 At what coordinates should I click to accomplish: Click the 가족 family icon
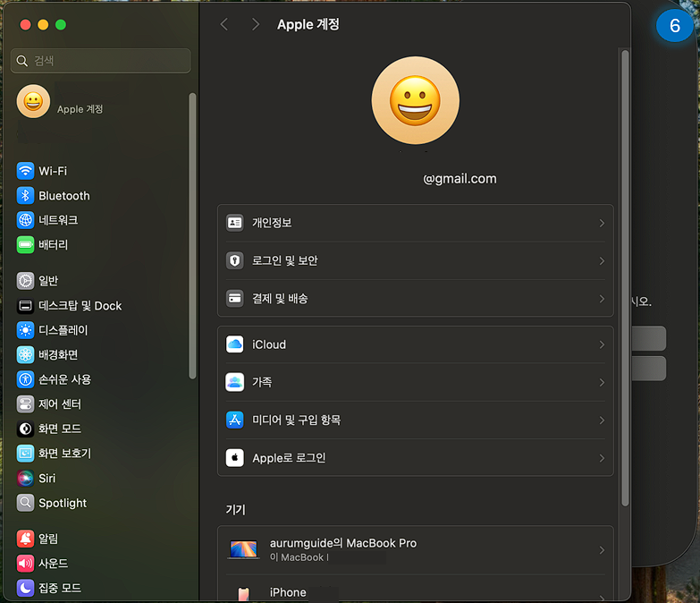pyautogui.click(x=235, y=382)
